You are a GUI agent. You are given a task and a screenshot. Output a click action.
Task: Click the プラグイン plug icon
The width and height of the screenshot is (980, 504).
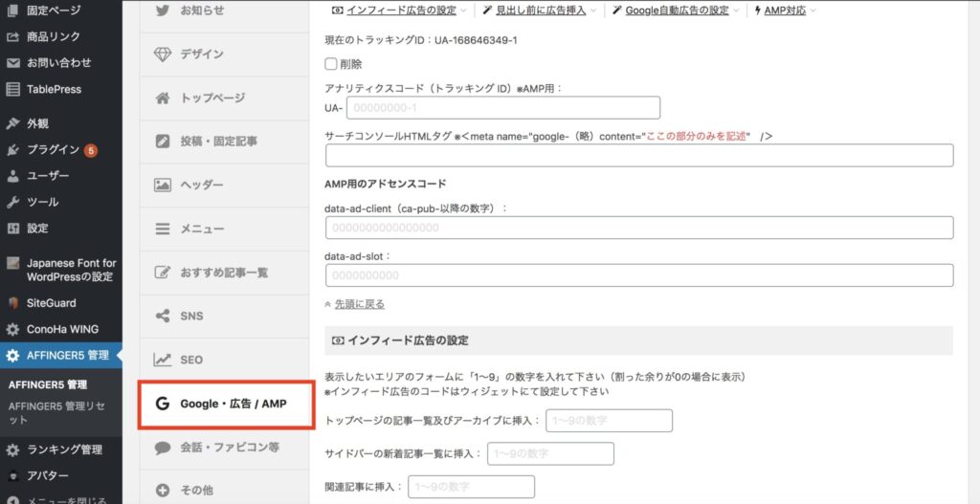pyautogui.click(x=12, y=150)
